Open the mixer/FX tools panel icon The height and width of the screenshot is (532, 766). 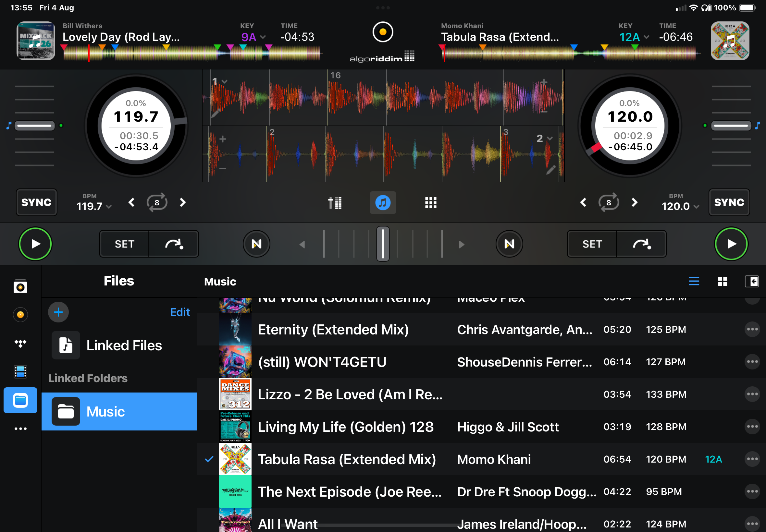335,202
